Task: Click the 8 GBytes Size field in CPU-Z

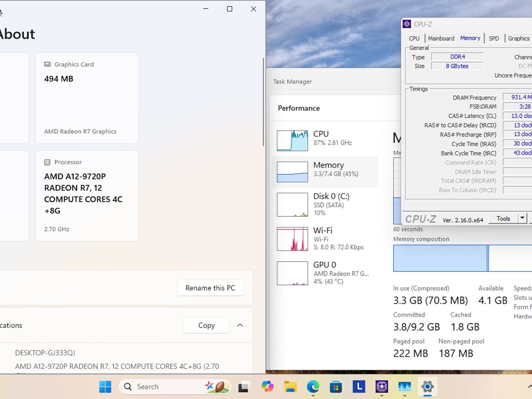Action: click(457, 66)
